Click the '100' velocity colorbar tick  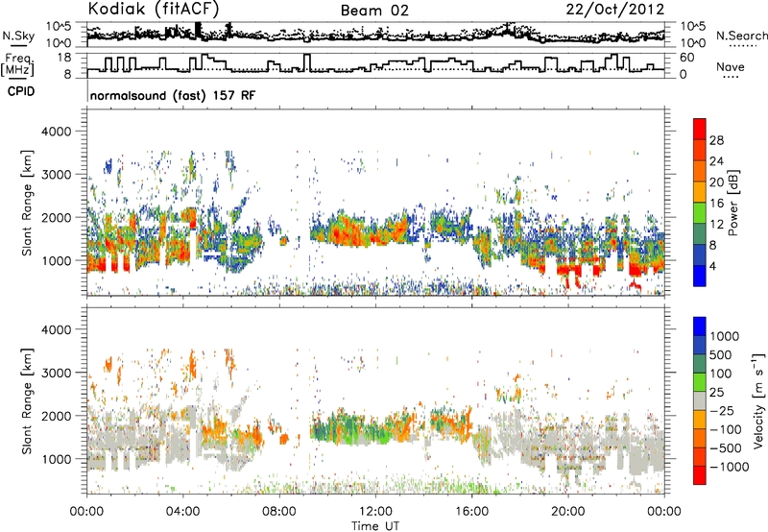(721, 374)
